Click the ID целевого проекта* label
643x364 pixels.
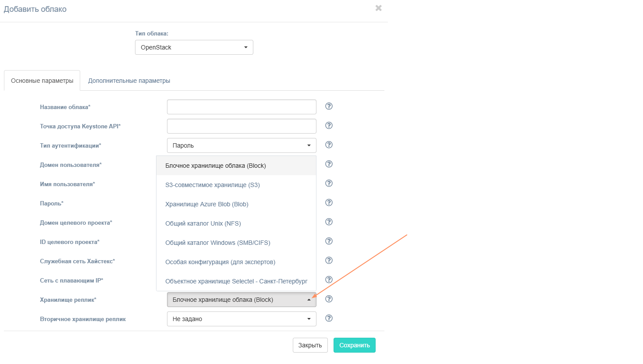[x=70, y=242]
